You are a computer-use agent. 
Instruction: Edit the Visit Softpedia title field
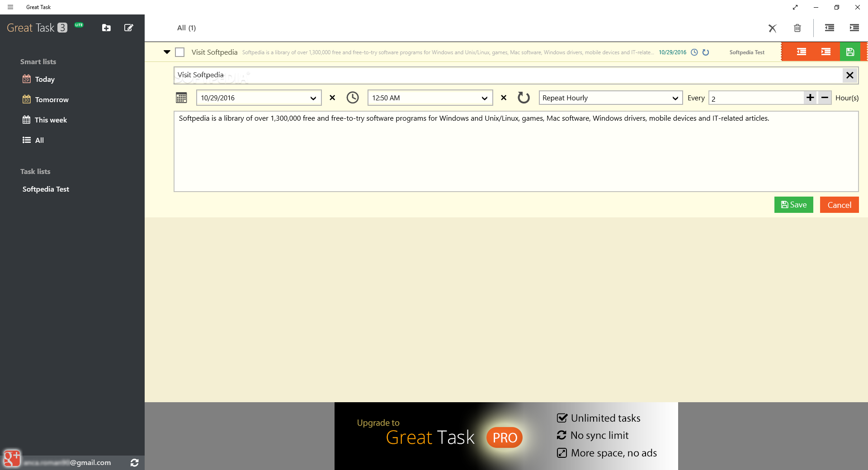(508, 75)
